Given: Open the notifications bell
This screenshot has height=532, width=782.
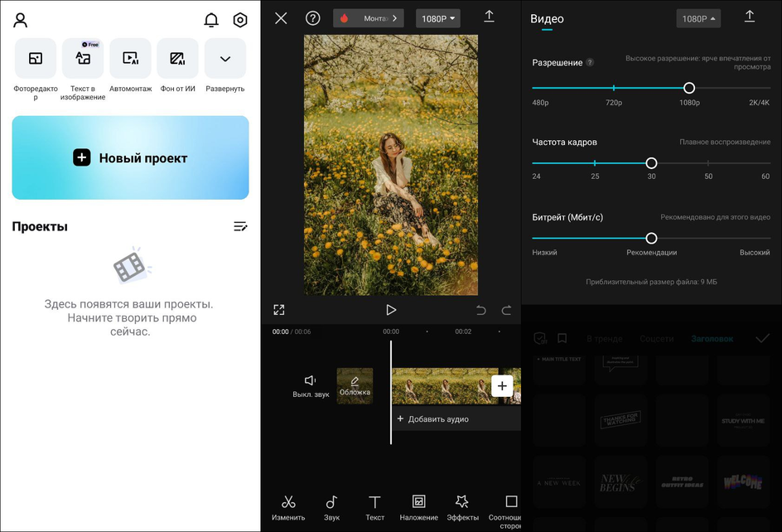Looking at the screenshot, I should pyautogui.click(x=211, y=20).
